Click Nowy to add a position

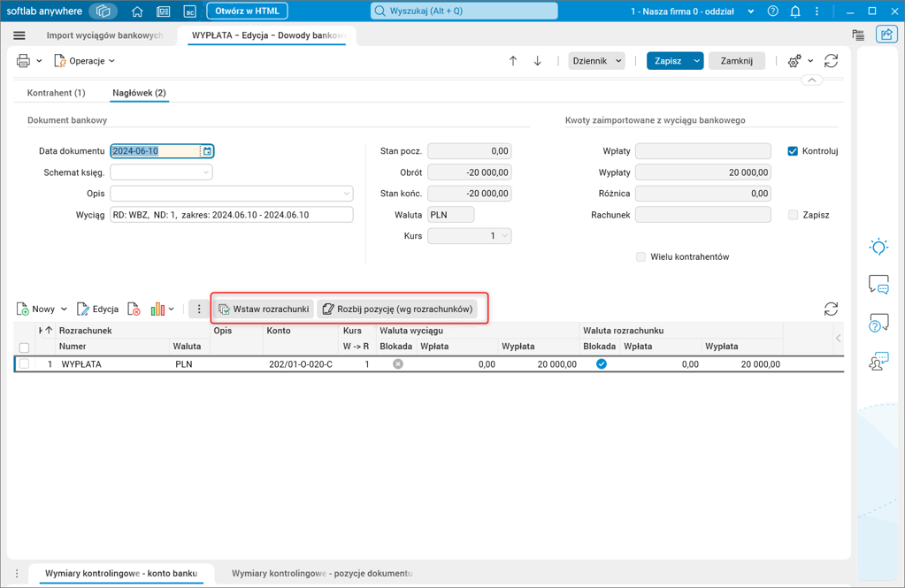[35, 309]
